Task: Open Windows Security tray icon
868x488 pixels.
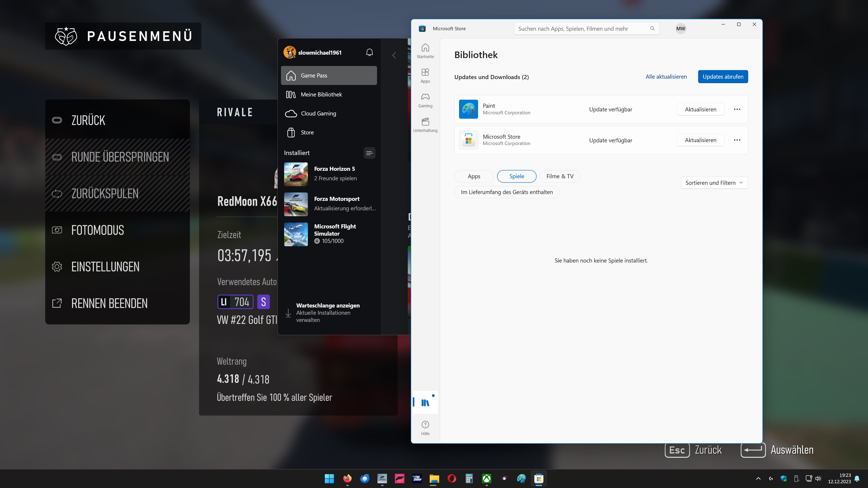Action: 783,479
